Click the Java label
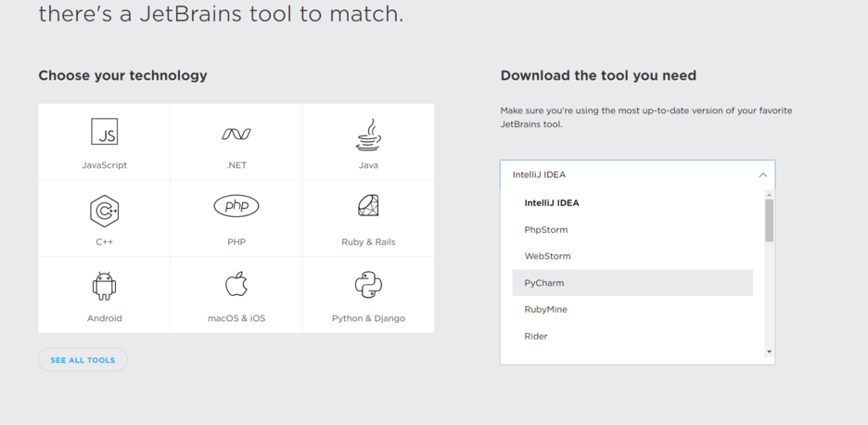 [368, 165]
